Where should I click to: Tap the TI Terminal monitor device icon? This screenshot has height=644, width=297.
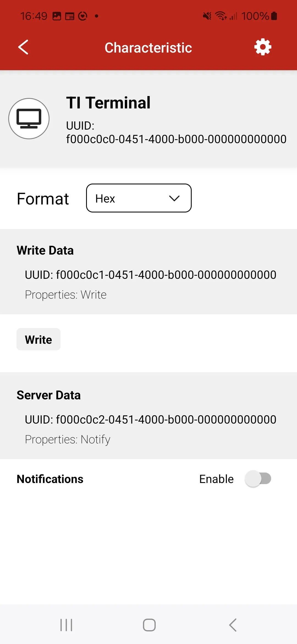tap(28, 119)
